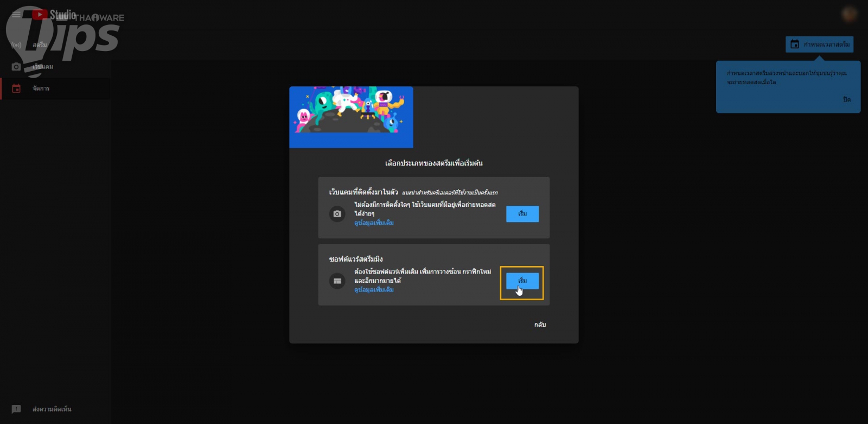Viewport: 868px width, 424px height.
Task: Click the heading เลือกประเภทของสตรีมเพื่อเริ่มต้น
Action: 434,163
